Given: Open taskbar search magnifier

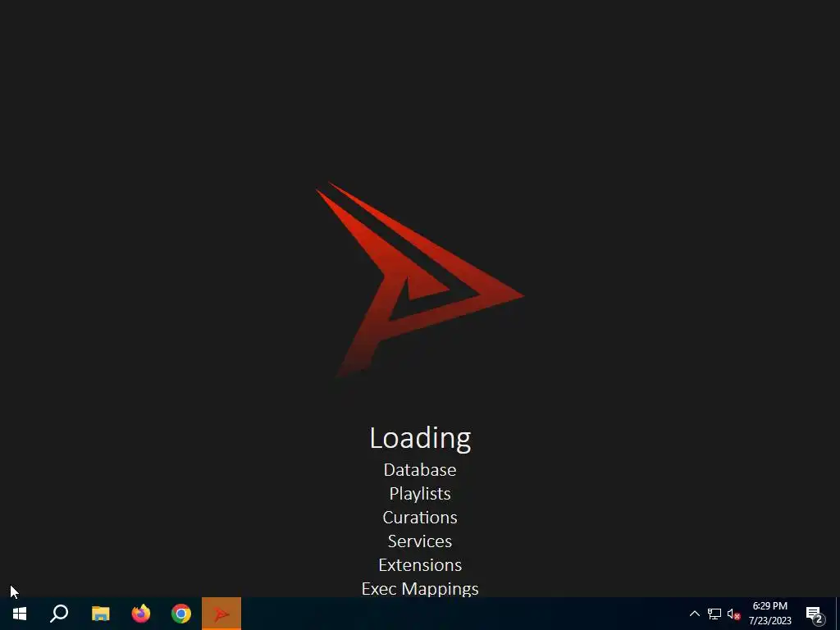Looking at the screenshot, I should pos(59,614).
